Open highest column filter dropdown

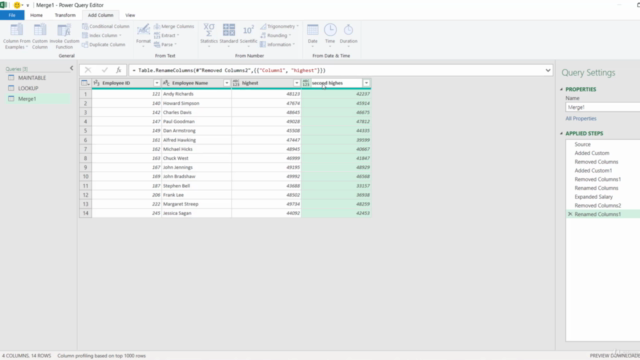tap(297, 83)
